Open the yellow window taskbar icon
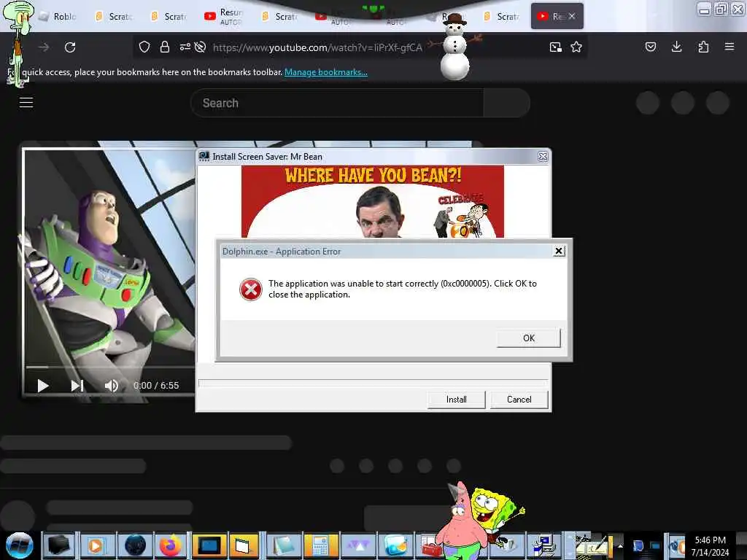The height and width of the screenshot is (560, 747). coord(244,545)
